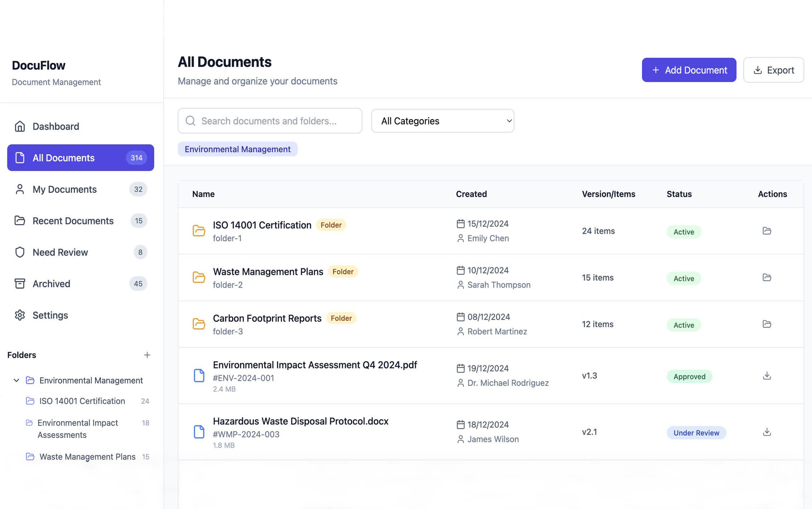812x509 pixels.
Task: Download Hazardous Waste Disposal Protocol.docx
Action: 767,432
